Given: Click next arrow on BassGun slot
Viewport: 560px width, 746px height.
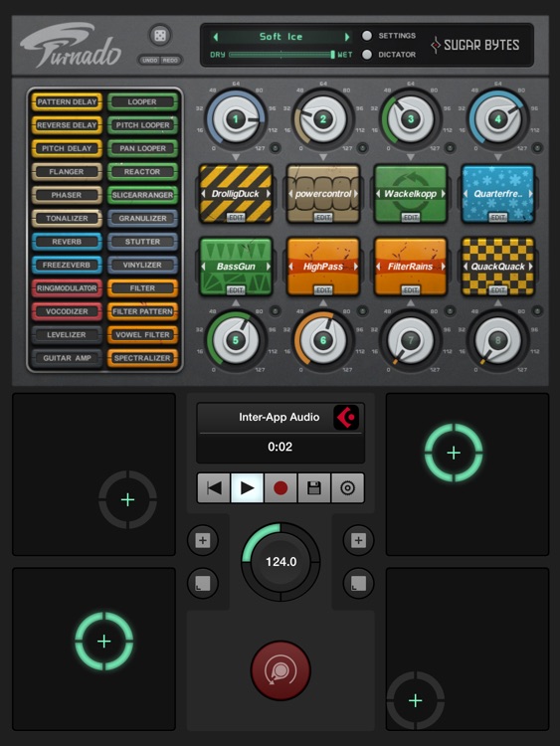Looking at the screenshot, I should coord(268,267).
